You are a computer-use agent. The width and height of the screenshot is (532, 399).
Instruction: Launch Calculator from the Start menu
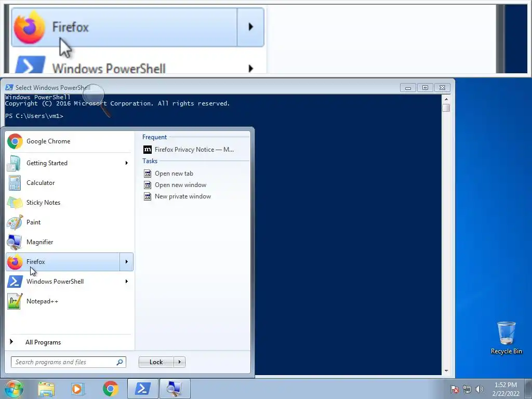(x=69, y=183)
